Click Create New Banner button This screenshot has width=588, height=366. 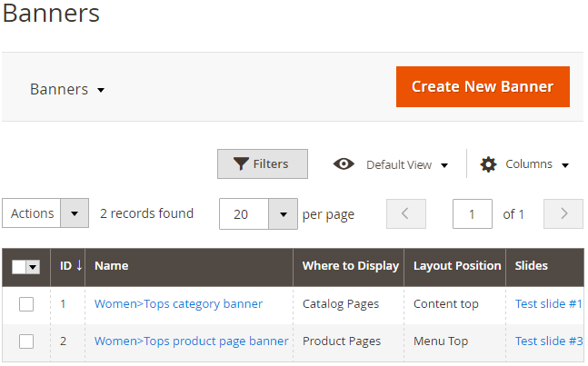coord(483,87)
